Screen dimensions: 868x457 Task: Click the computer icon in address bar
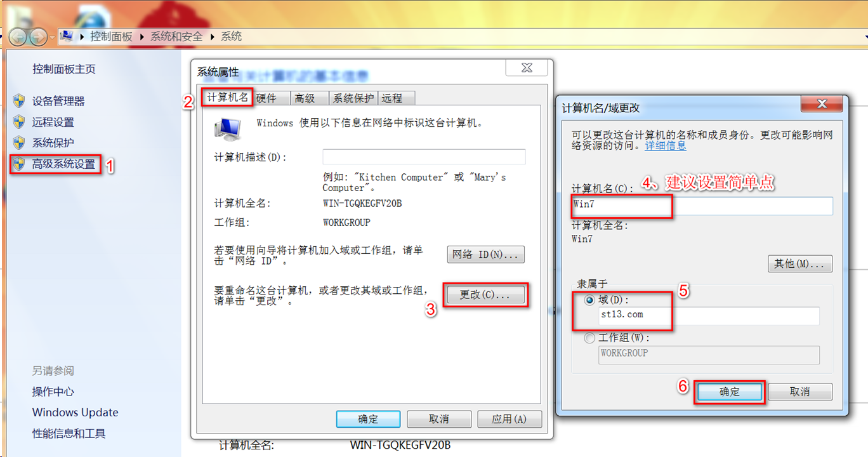pos(66,36)
